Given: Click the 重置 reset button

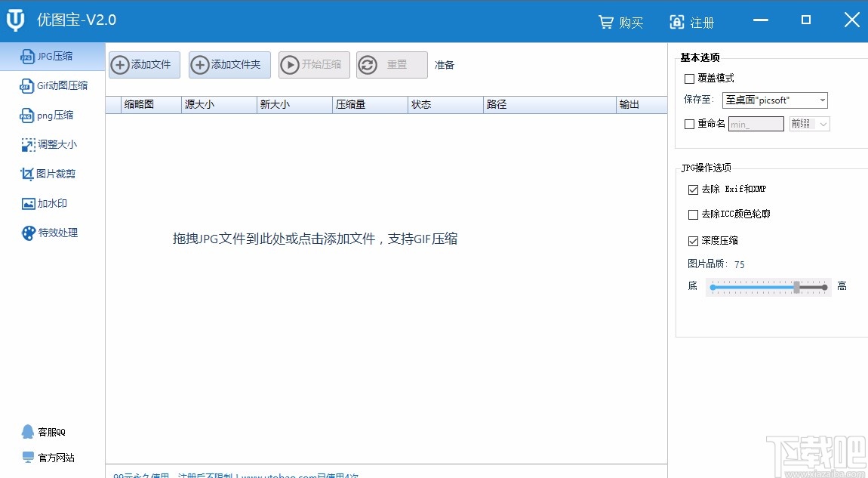Looking at the screenshot, I should click(x=392, y=65).
